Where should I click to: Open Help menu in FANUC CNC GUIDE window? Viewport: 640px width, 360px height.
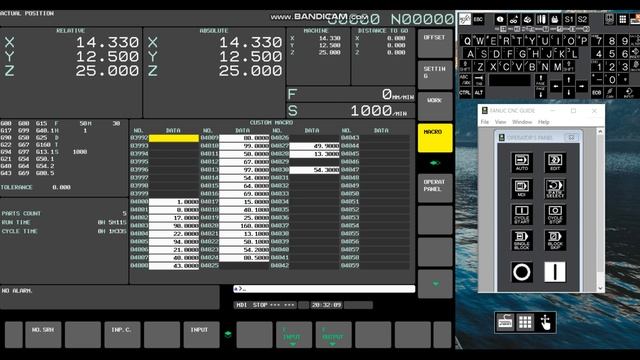click(x=543, y=122)
